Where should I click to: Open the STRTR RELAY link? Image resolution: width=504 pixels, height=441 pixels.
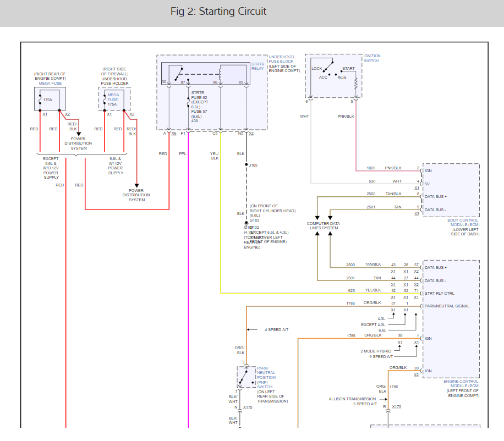258,67
